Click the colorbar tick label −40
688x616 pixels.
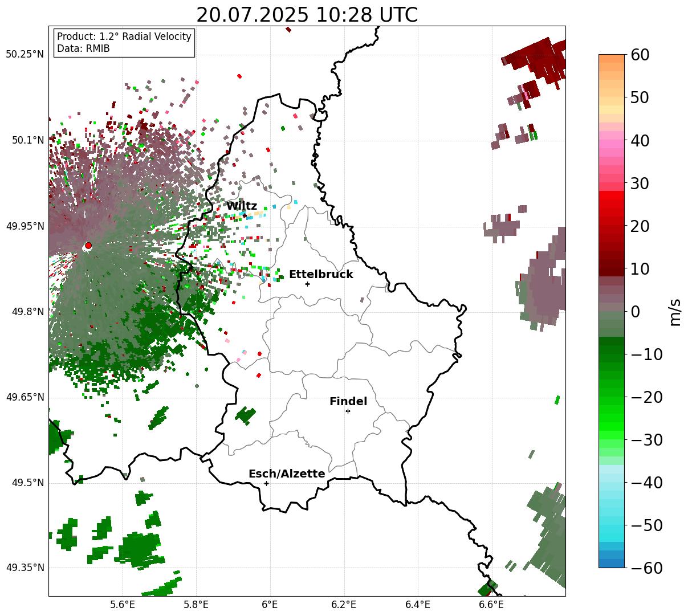647,482
